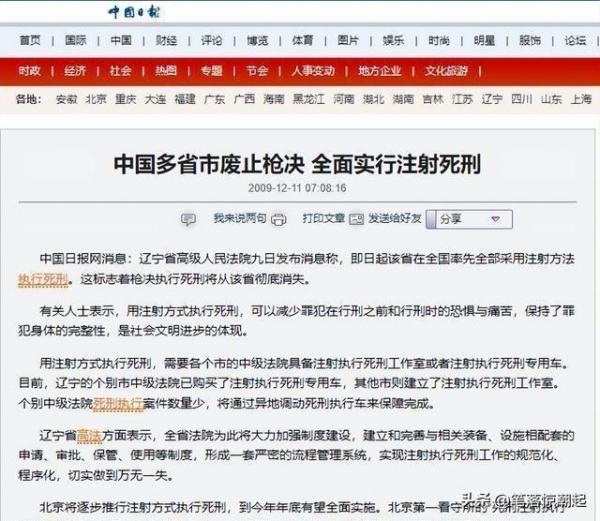600x521 pixels.
Task: Open the 论坛 forum menu item
Action: tap(575, 41)
